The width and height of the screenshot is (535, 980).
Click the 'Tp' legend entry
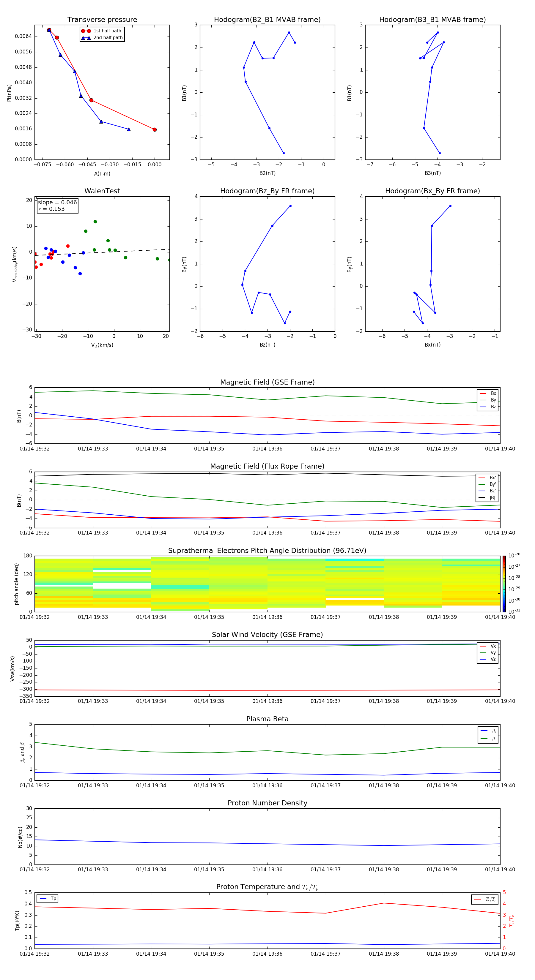click(x=48, y=899)
